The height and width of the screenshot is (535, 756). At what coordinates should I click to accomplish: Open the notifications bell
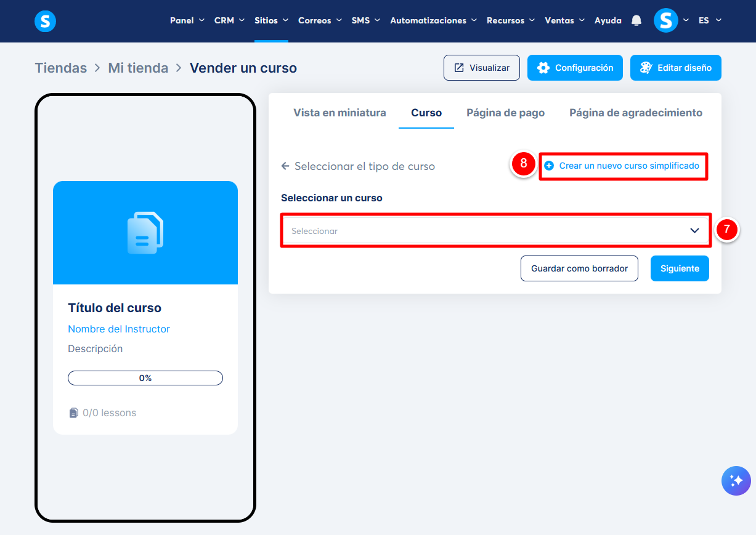[x=636, y=20]
